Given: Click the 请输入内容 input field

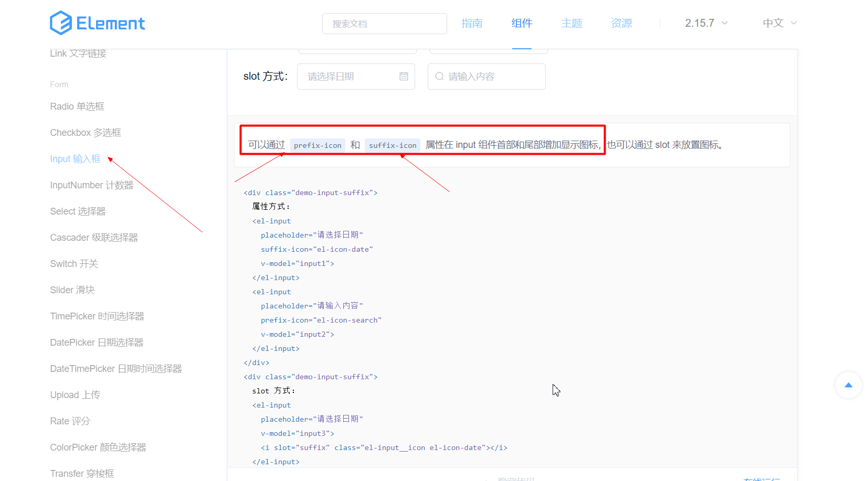Looking at the screenshot, I should (x=486, y=77).
